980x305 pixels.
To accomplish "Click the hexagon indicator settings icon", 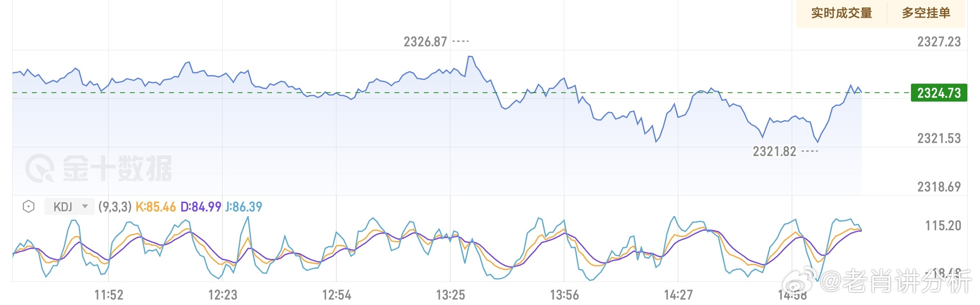I will (28, 206).
